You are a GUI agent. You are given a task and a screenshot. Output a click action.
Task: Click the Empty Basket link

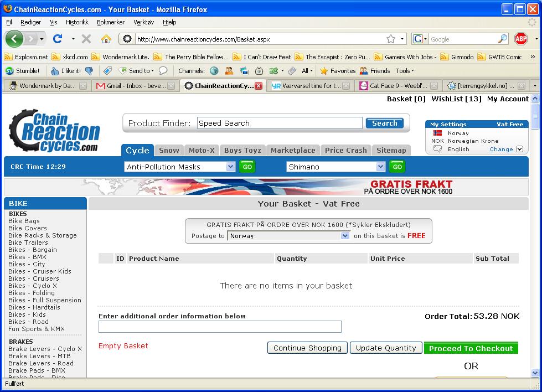point(123,345)
